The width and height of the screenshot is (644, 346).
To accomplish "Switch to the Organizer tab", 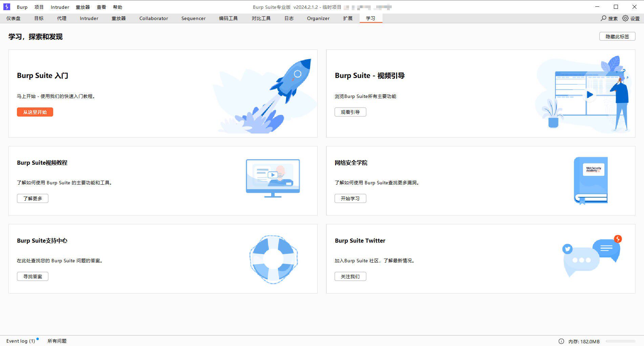I will [318, 18].
